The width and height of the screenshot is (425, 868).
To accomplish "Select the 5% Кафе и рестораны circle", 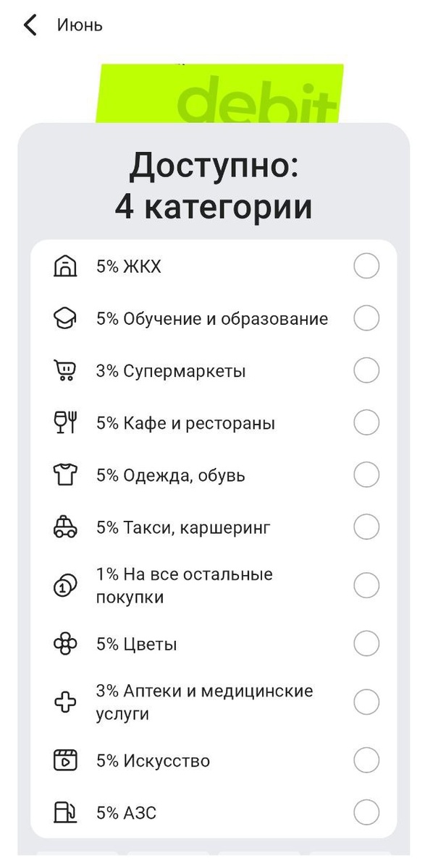I will click(366, 422).
